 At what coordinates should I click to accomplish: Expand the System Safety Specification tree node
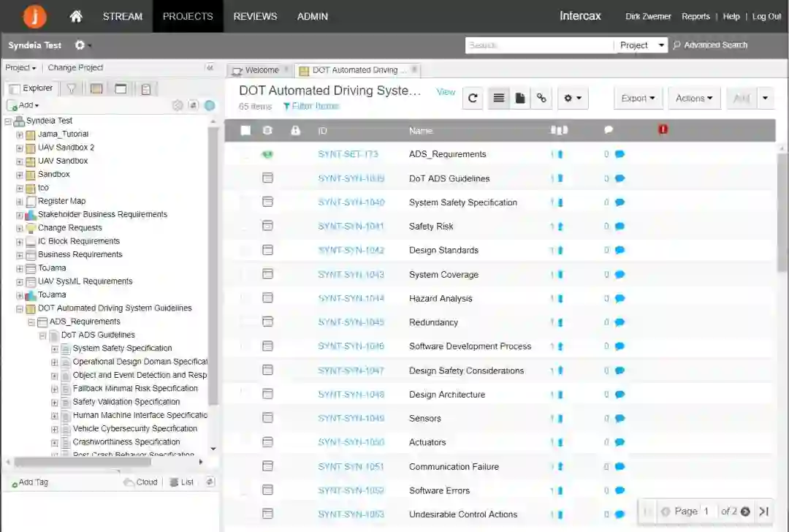[x=55, y=349]
